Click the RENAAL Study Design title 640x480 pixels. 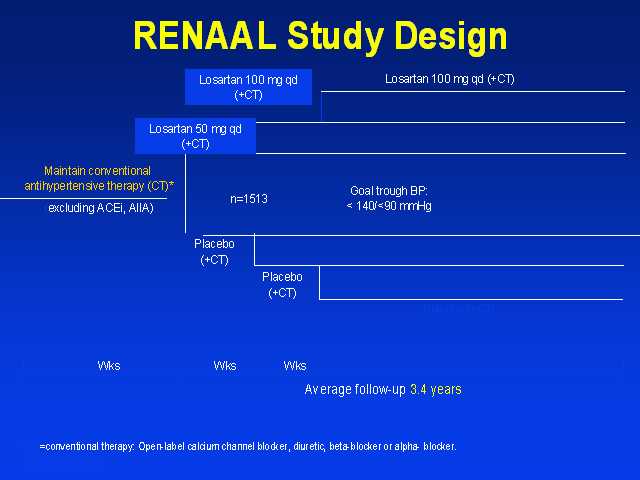pos(320,36)
